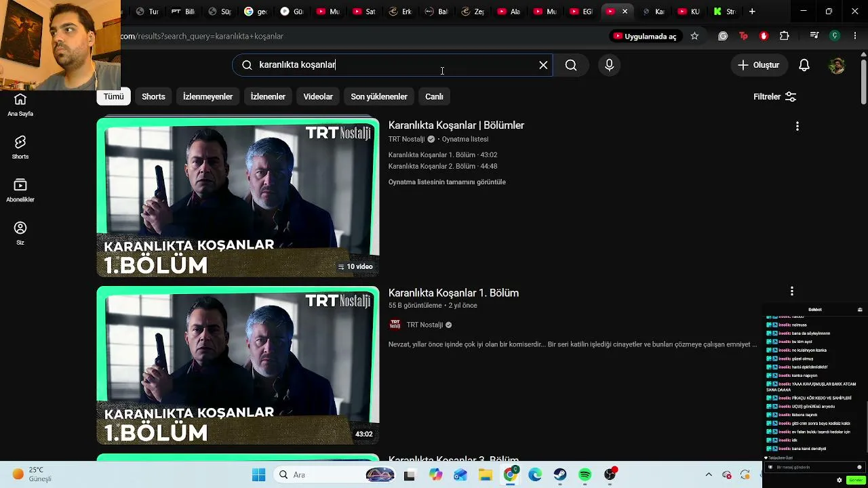Open the account avatar menu
Screen dimensions: 868x488
point(837,65)
